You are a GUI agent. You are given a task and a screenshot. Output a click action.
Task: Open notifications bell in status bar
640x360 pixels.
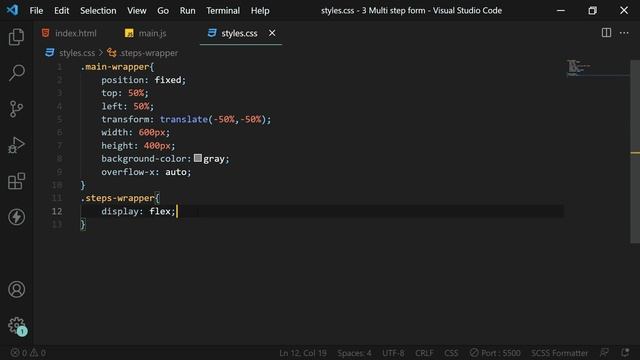(625, 352)
